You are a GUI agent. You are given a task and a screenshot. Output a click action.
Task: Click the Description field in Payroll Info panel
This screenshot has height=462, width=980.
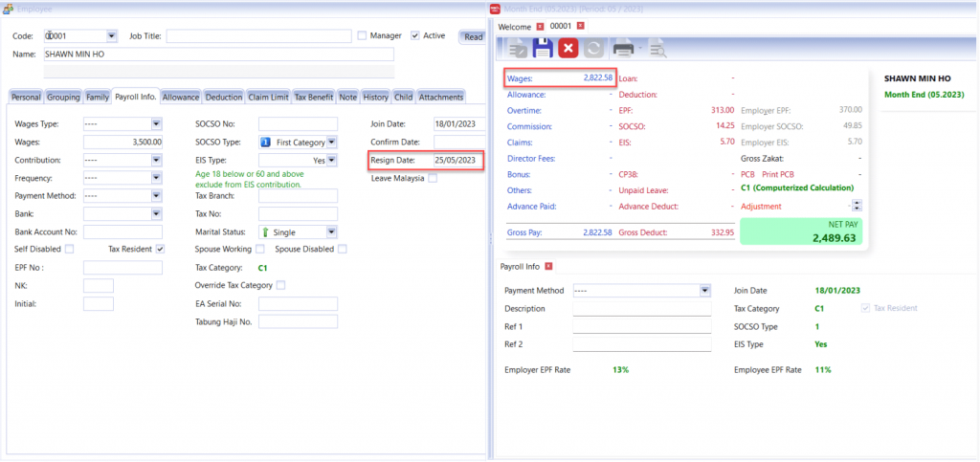(642, 308)
